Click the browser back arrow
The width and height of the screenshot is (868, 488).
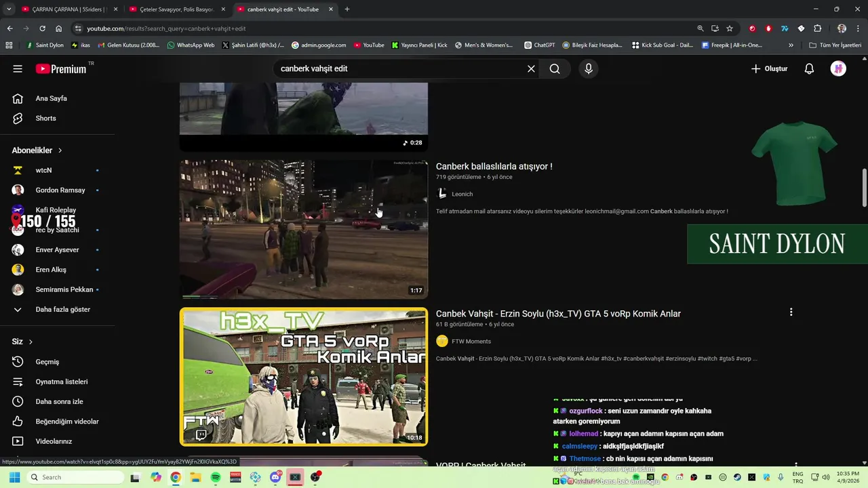coord(9,28)
